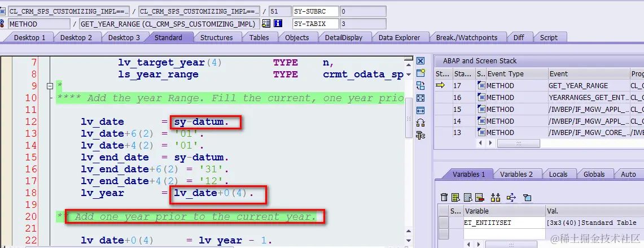Click the blue info icon in header

278,23
